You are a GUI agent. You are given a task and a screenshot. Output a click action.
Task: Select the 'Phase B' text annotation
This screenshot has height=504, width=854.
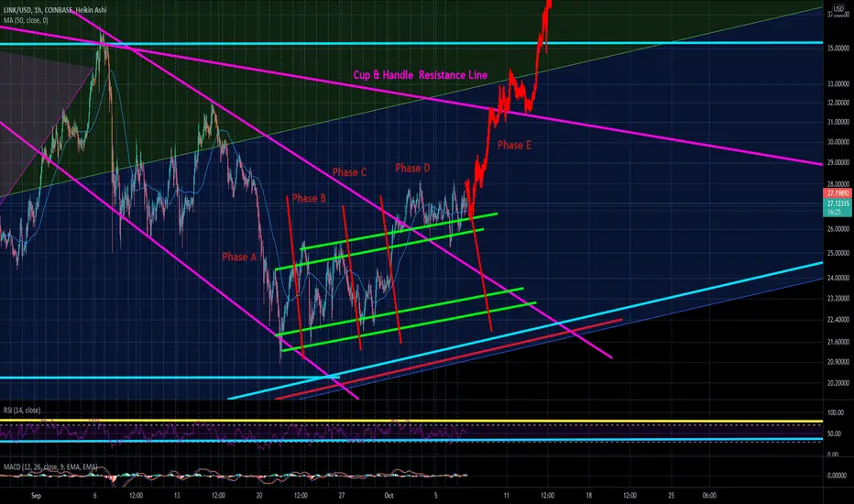(309, 198)
